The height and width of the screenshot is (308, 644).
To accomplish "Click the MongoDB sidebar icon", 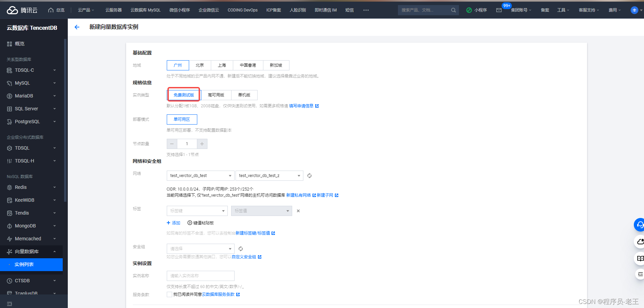I will click(9, 226).
